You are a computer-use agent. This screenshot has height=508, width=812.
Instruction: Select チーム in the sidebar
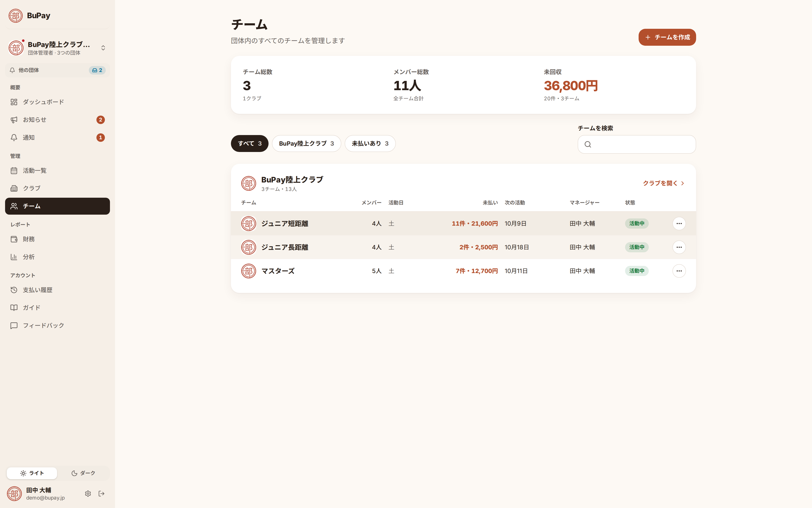pyautogui.click(x=57, y=206)
